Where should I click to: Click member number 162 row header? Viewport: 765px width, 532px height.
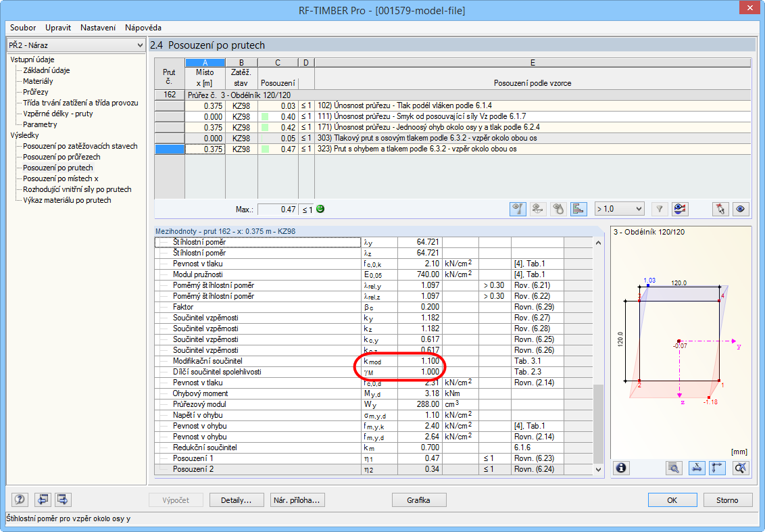point(170,95)
